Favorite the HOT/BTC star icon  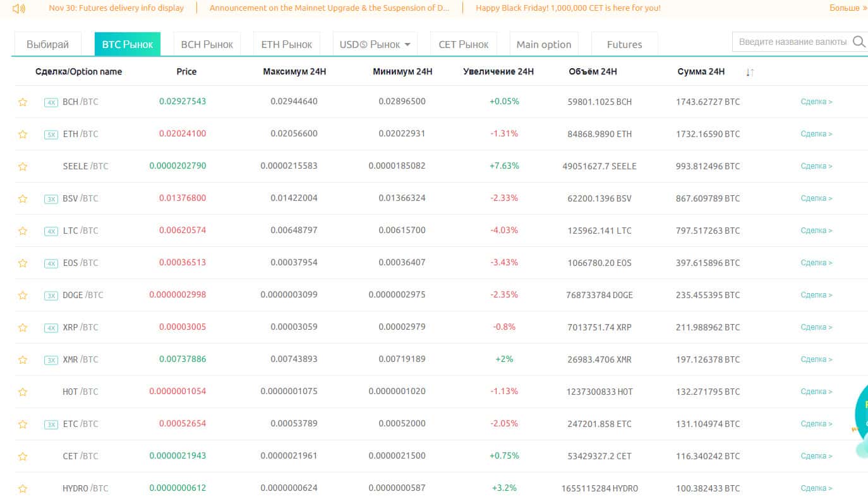[x=23, y=392]
